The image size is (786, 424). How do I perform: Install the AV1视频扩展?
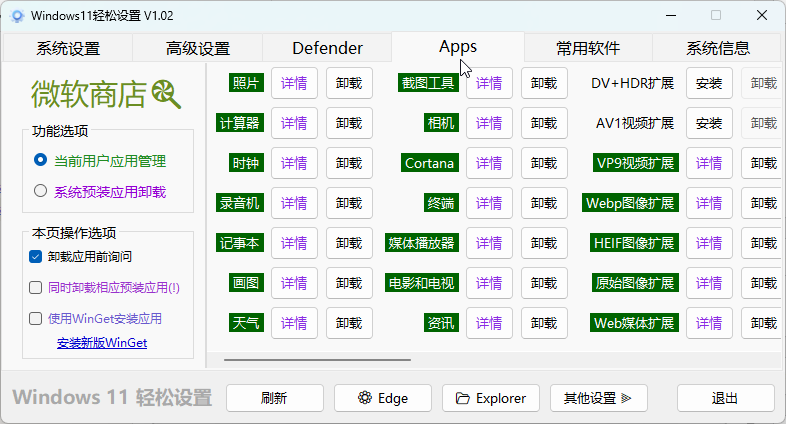[709, 123]
